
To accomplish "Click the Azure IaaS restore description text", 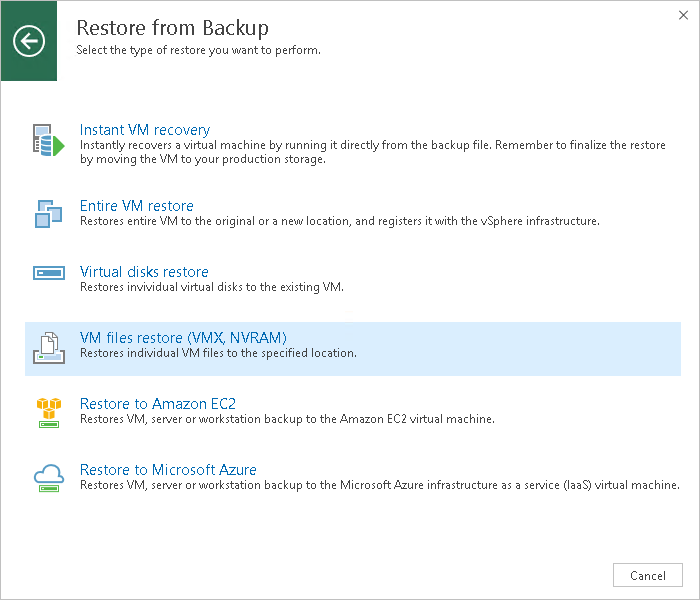I will (379, 485).
